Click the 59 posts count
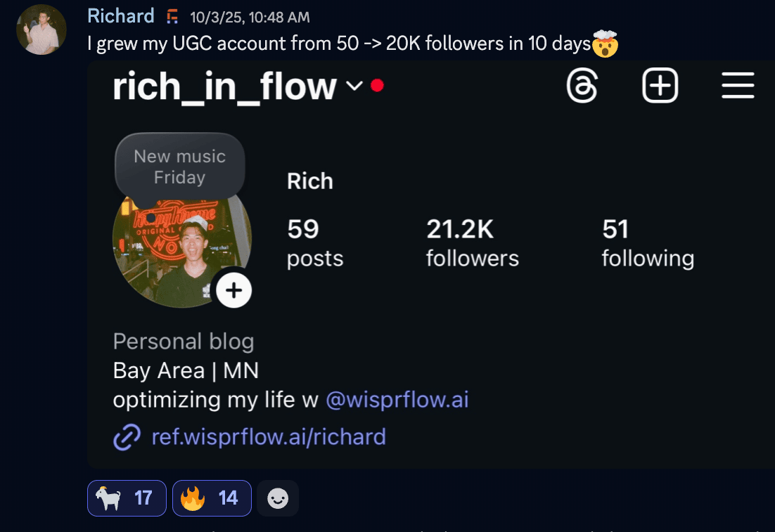The height and width of the screenshot is (532, 775). tap(315, 244)
